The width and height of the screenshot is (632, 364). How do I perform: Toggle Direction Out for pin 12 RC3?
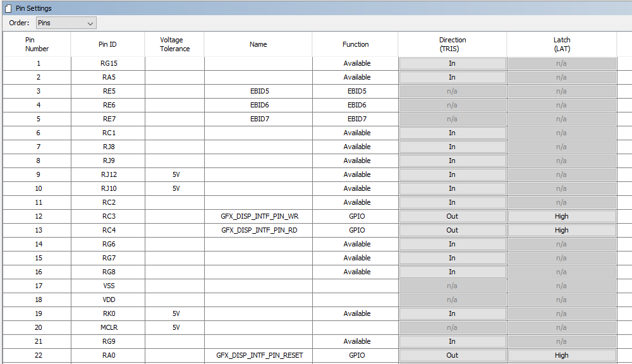[453, 217]
